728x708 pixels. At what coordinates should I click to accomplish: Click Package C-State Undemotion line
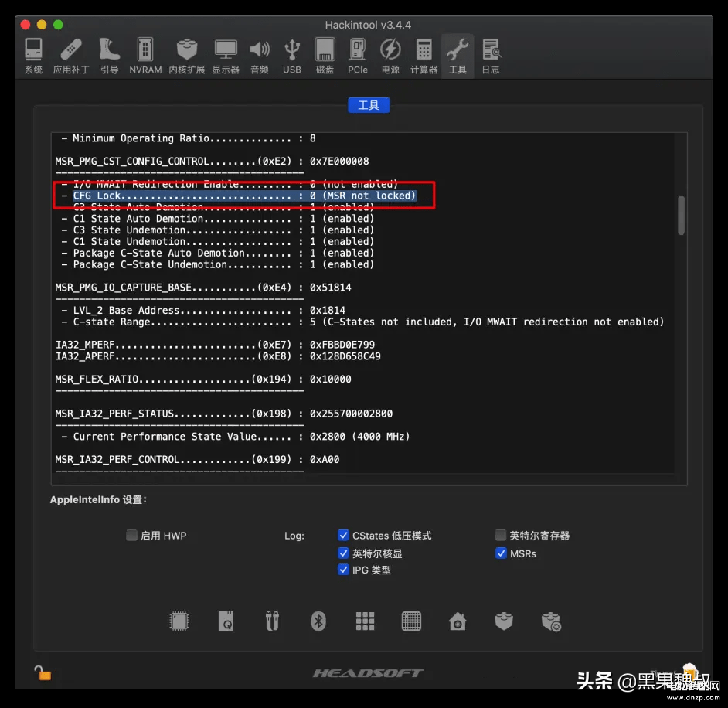[217, 264]
